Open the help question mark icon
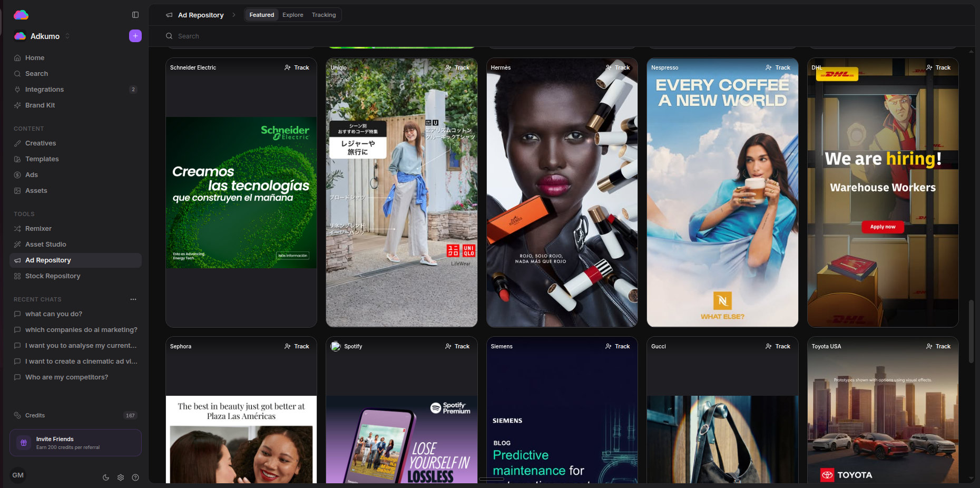 click(135, 477)
